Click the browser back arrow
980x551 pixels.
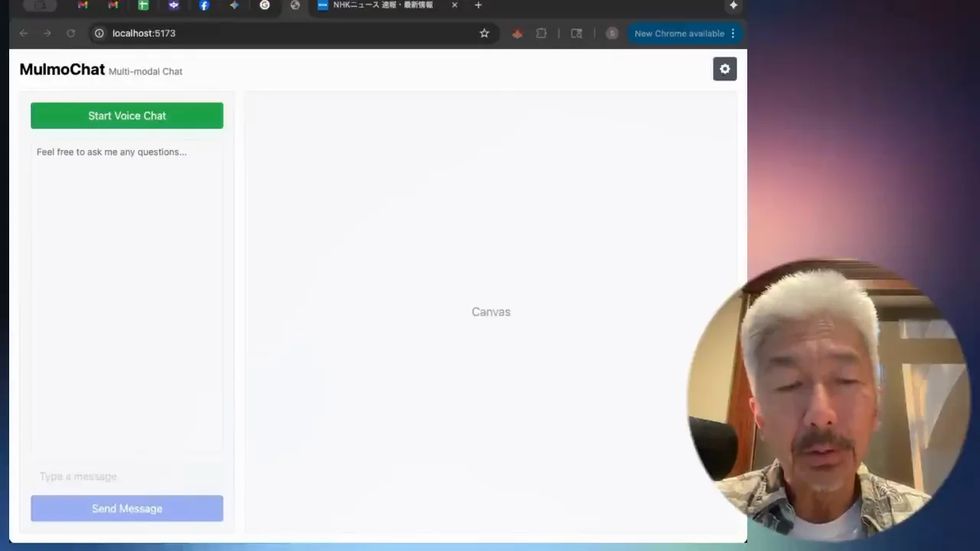point(24,33)
